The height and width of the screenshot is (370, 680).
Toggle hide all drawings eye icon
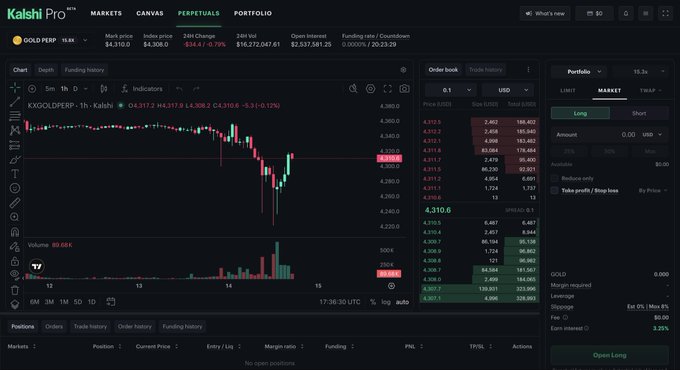[15, 274]
